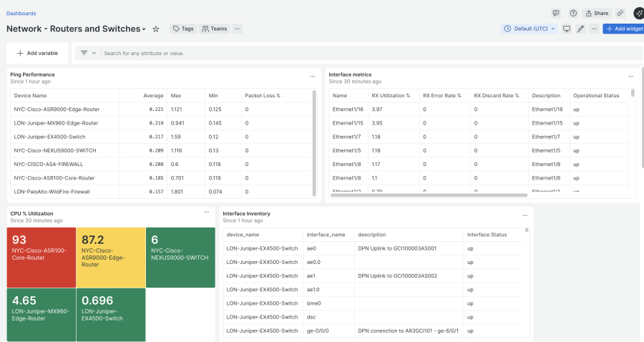The image size is (644, 342).
Task: Sort by RX Error Rate % column
Action: (442, 96)
